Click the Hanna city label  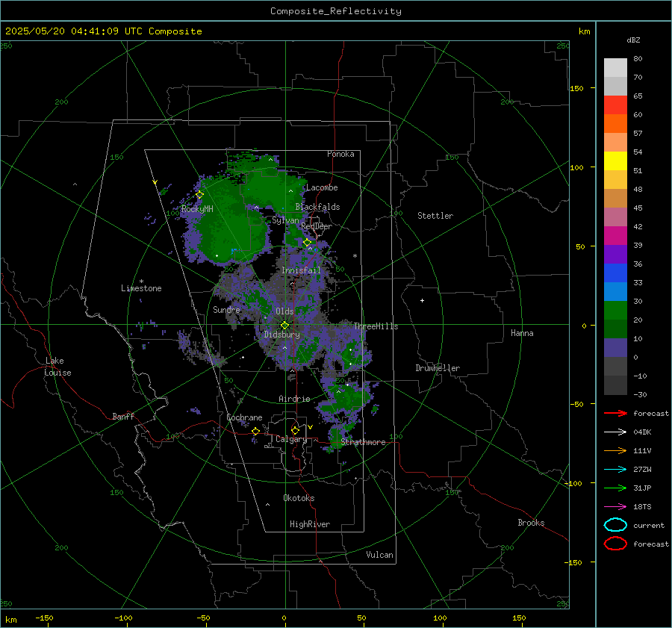point(522,333)
